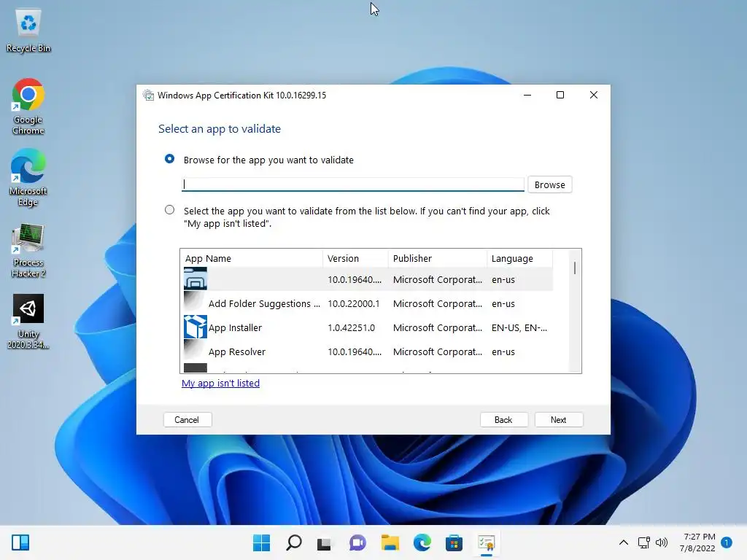This screenshot has height=560, width=747.
Task: Sort by Publisher column header
Action: 438,259
